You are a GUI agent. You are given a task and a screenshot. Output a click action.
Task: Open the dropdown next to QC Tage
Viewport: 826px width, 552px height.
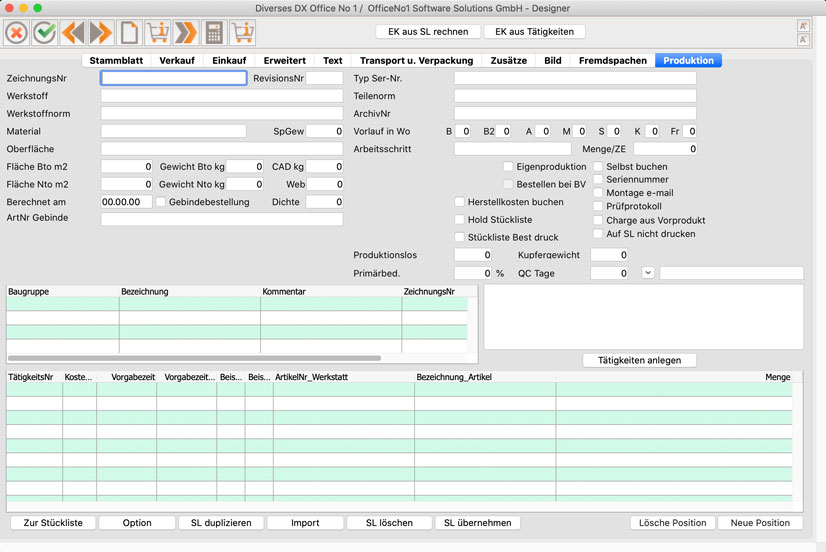(x=648, y=273)
